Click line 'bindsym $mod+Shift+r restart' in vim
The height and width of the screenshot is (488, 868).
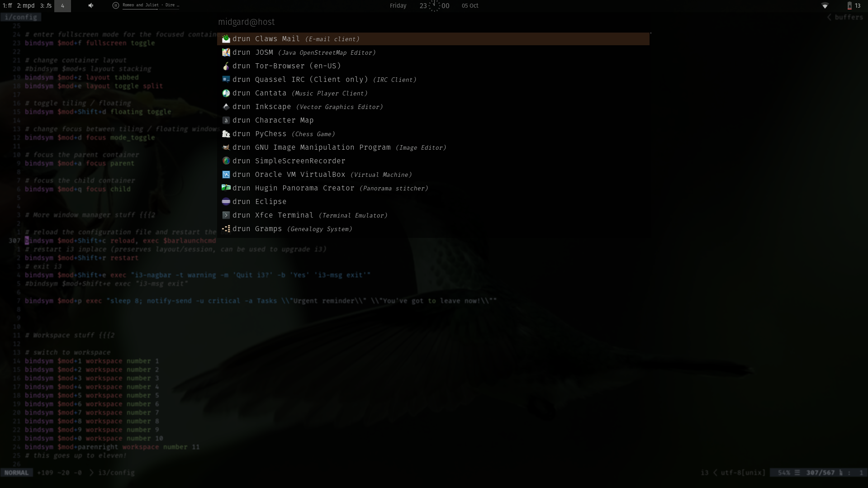[81, 258]
